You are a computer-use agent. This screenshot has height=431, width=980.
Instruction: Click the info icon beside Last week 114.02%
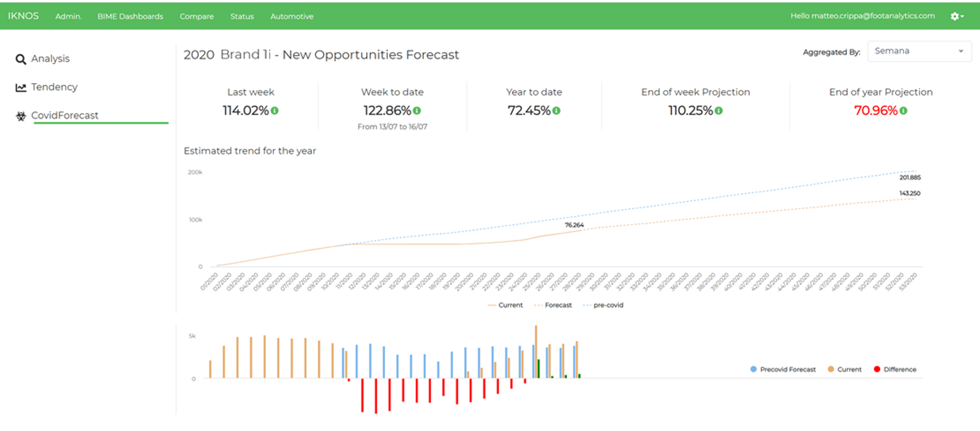point(275,111)
